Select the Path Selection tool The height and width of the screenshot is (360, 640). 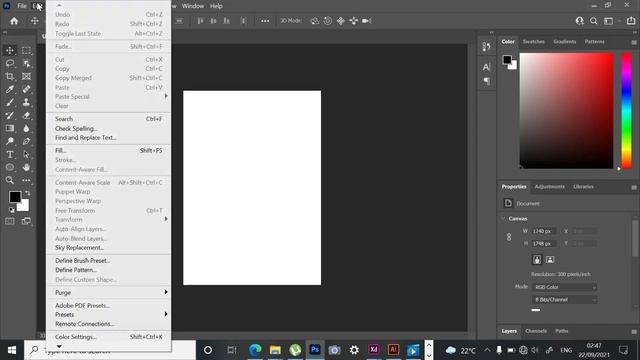pyautogui.click(x=26, y=154)
